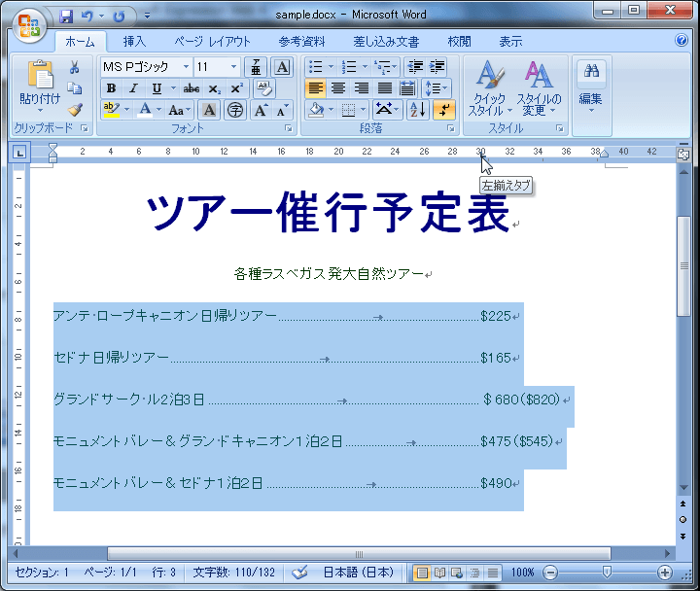Open the 差し込み文書 tab

(x=386, y=42)
